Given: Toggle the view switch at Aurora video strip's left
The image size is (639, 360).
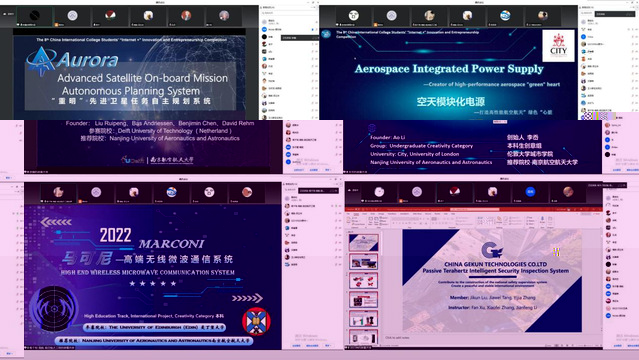Looking at the screenshot, I should 8,14.
